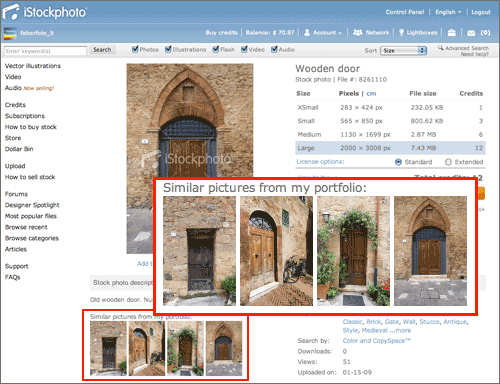Open Most popular files link
This screenshot has width=500, height=384.
[31, 216]
